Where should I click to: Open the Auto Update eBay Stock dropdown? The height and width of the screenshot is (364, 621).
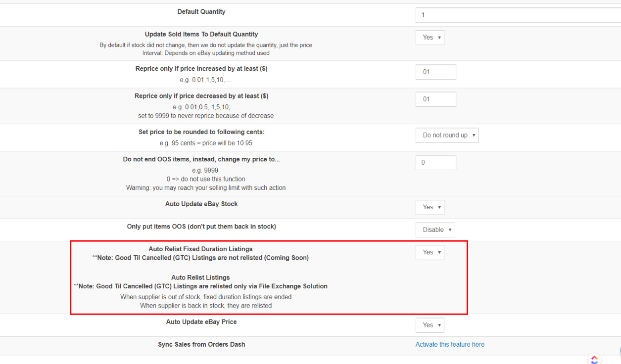(430, 207)
